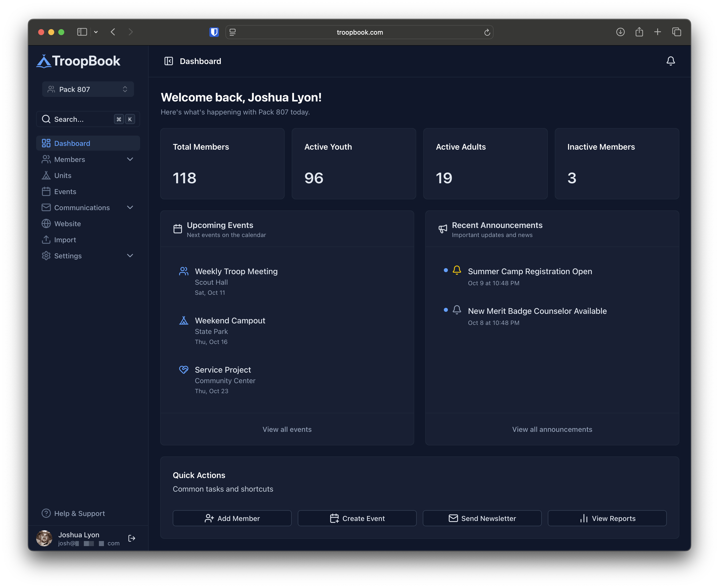Screen dimensions: 719x588
Task: Click the Safari share icon
Action: (x=639, y=32)
